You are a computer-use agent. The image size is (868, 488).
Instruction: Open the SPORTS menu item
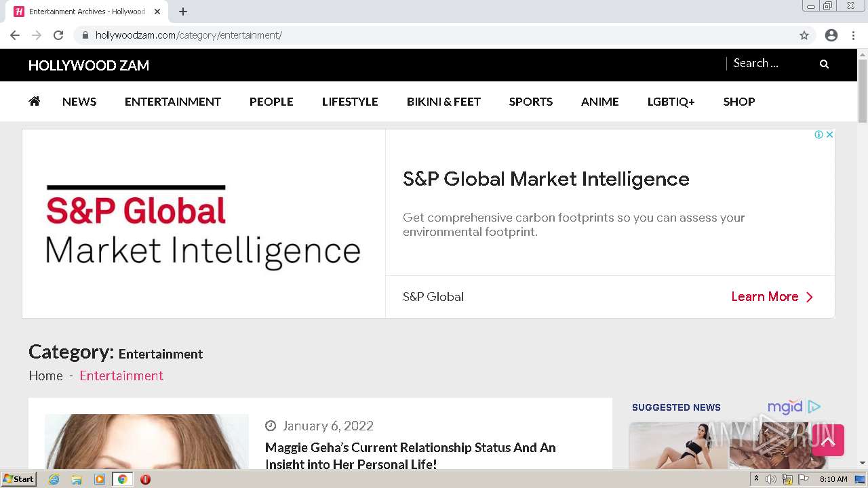coord(531,102)
